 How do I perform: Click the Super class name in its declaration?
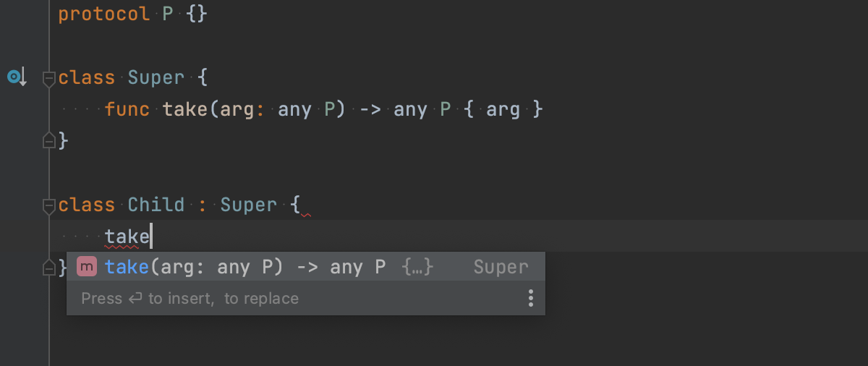156,77
